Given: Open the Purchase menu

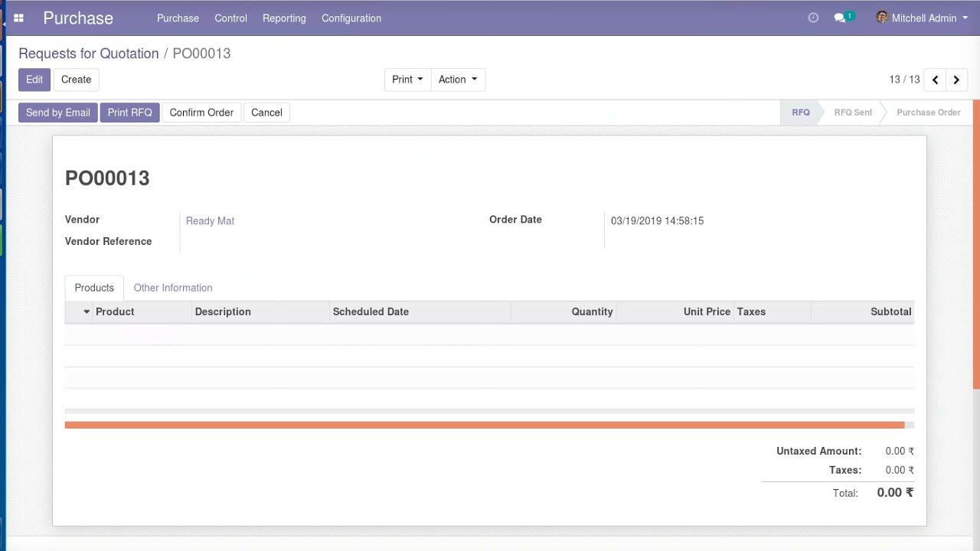Looking at the screenshot, I should tap(178, 18).
